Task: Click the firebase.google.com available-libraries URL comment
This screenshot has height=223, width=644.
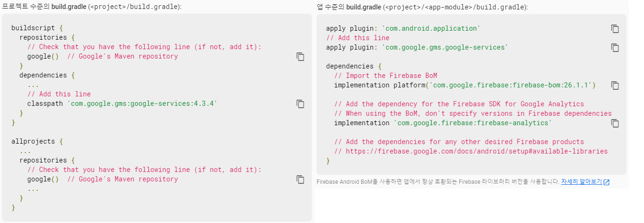Action: pos(471,151)
